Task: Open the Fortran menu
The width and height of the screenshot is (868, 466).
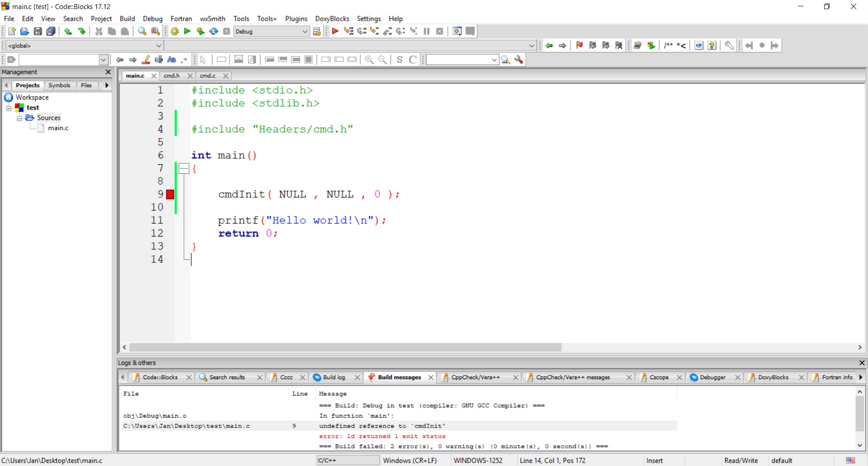Action: point(181,19)
